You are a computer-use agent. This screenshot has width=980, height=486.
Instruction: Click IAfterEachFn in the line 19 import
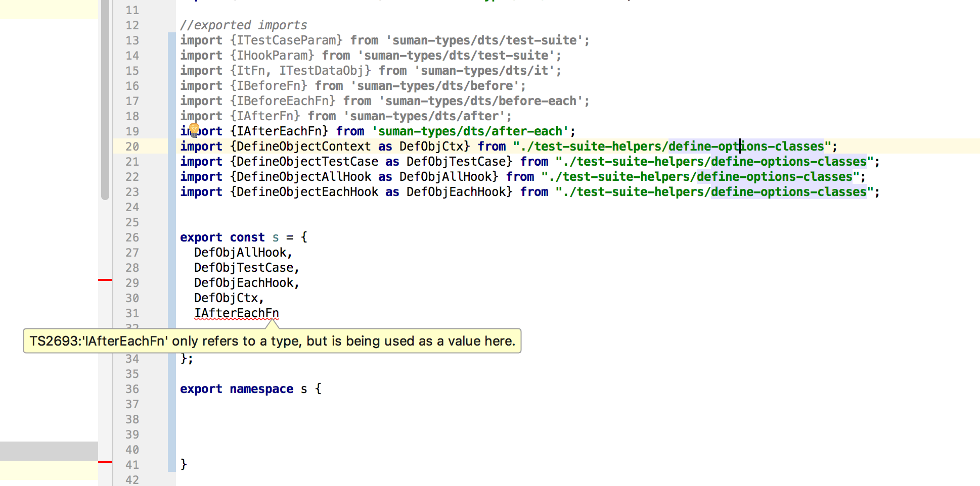point(279,131)
